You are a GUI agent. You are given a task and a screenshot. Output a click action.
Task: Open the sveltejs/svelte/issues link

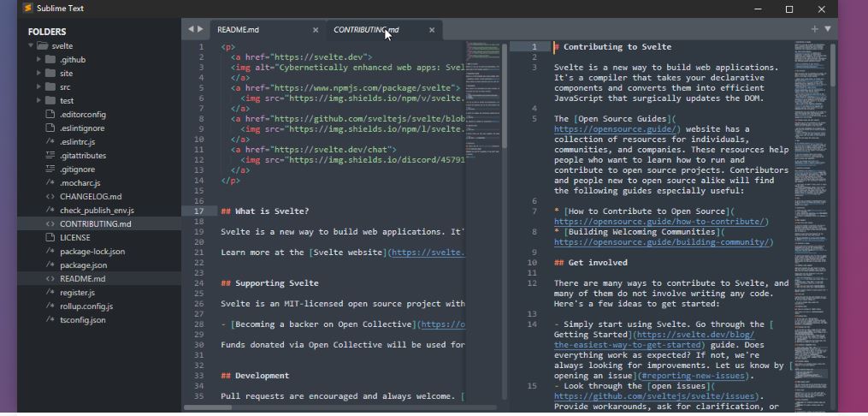pos(654,396)
